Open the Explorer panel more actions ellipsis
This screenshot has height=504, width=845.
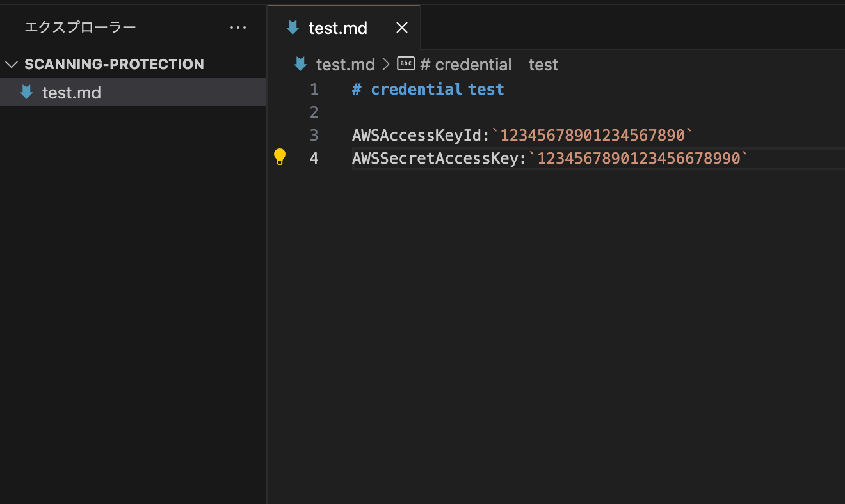coord(238,28)
